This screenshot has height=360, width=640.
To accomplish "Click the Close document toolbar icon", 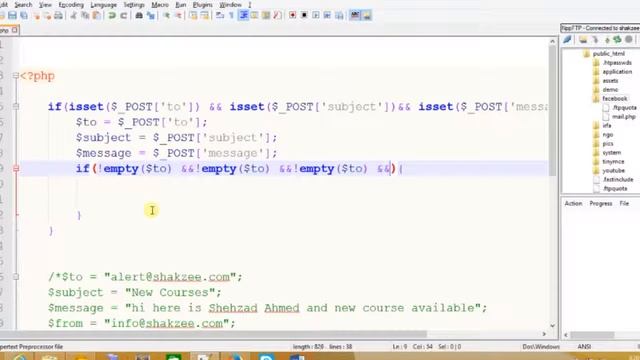I will pyautogui.click(x=36, y=16).
